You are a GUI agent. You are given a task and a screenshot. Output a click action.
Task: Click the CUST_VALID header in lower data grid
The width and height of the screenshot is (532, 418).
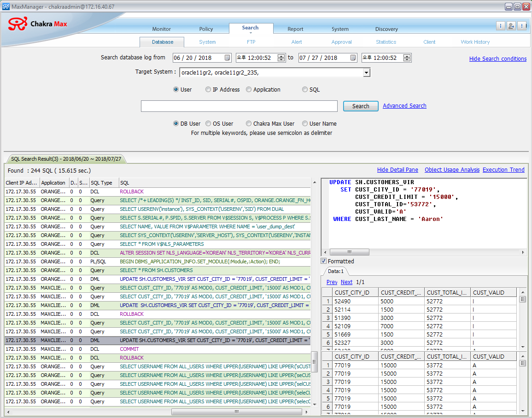coord(493,357)
